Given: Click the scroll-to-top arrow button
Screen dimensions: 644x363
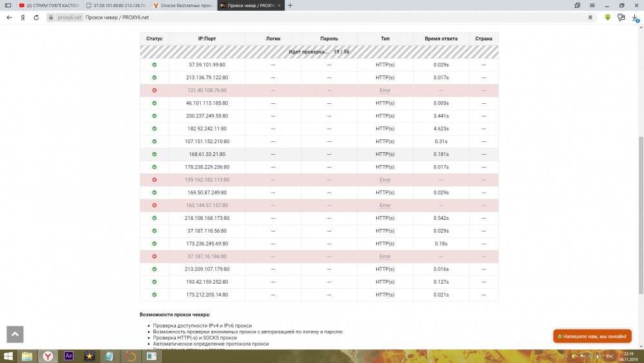Looking at the screenshot, I should (15, 334).
